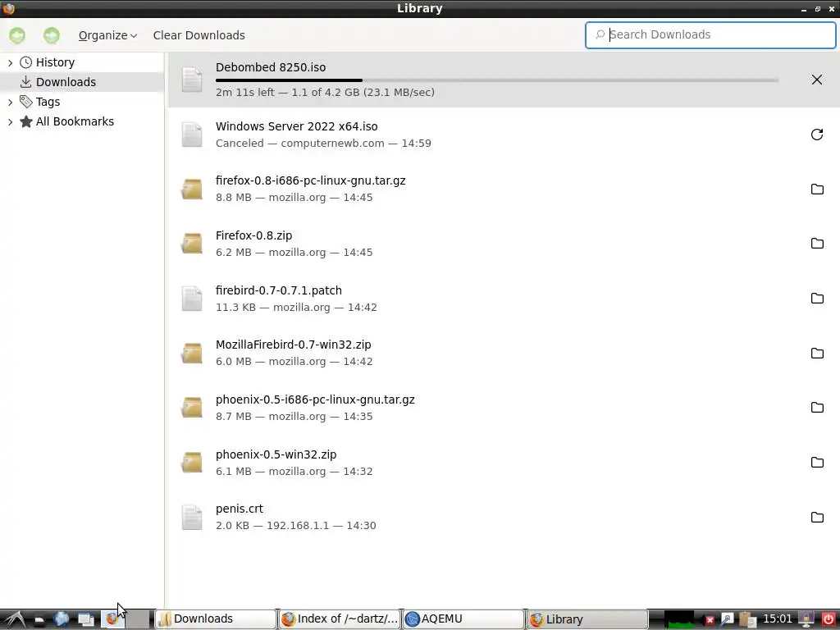Open the start menu in the taskbar
The height and width of the screenshot is (630, 840).
tap(15, 619)
